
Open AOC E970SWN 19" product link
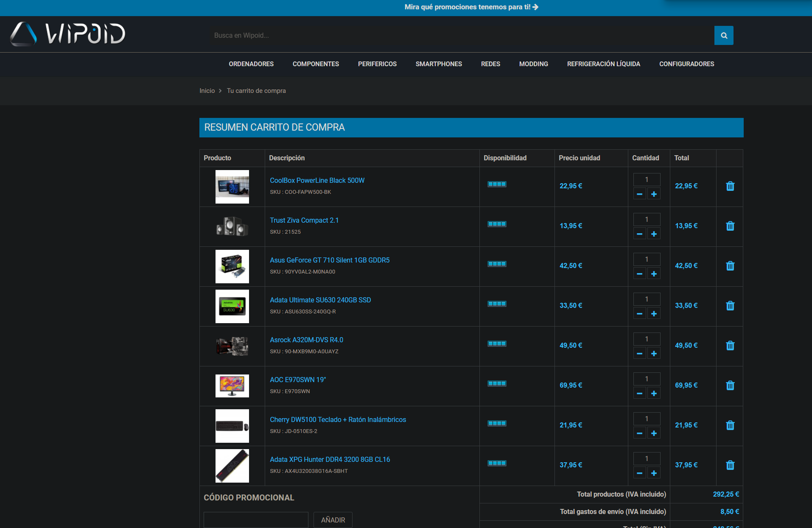tap(298, 380)
